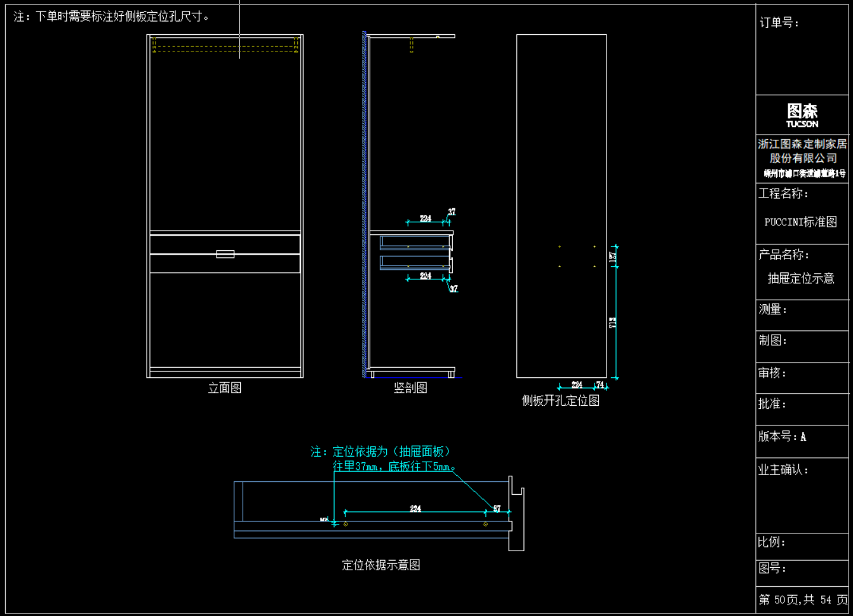Click the 侧板开孔定位图 caption
This screenshot has height=616, width=853.
coord(561,401)
